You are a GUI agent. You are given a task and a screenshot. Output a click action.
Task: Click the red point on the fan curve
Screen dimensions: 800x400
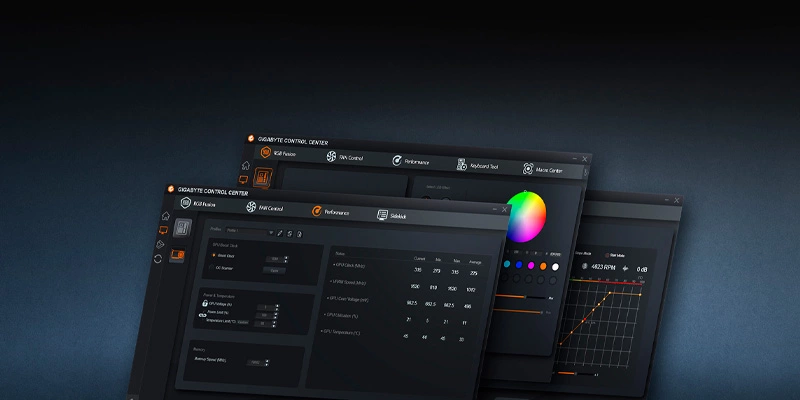point(585,320)
